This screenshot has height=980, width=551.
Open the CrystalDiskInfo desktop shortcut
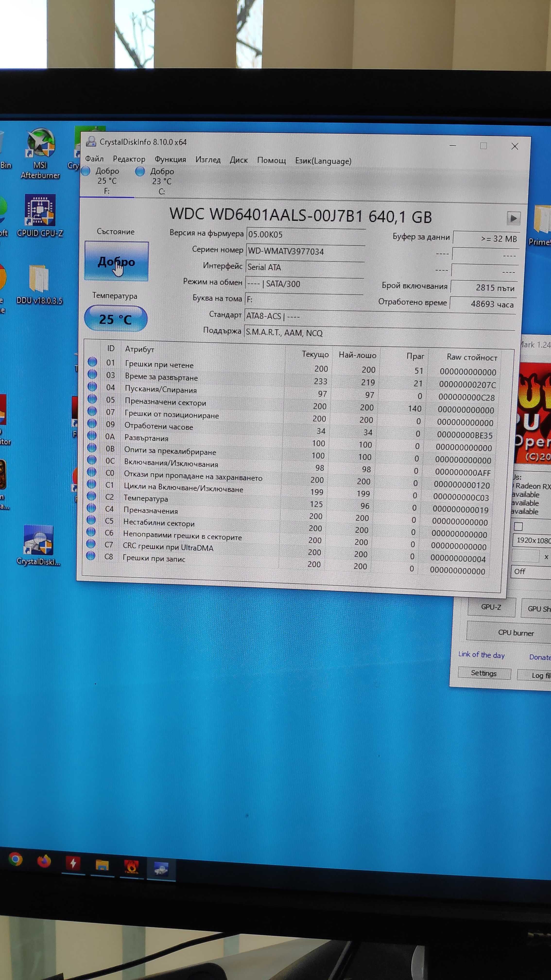pyautogui.click(x=38, y=545)
